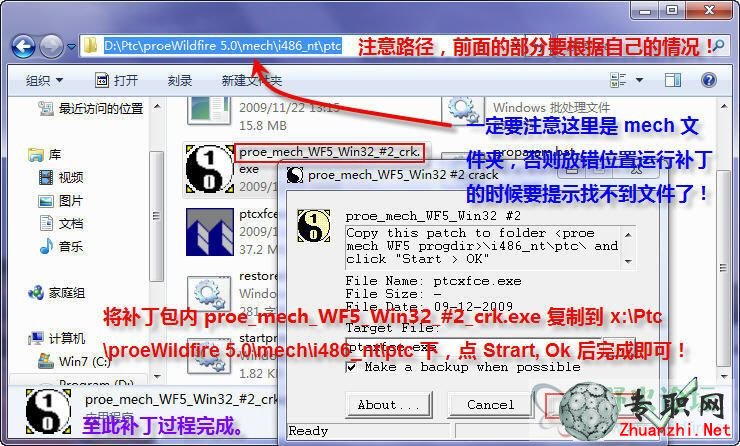Click the 计算机 monitor icon

click(36, 338)
